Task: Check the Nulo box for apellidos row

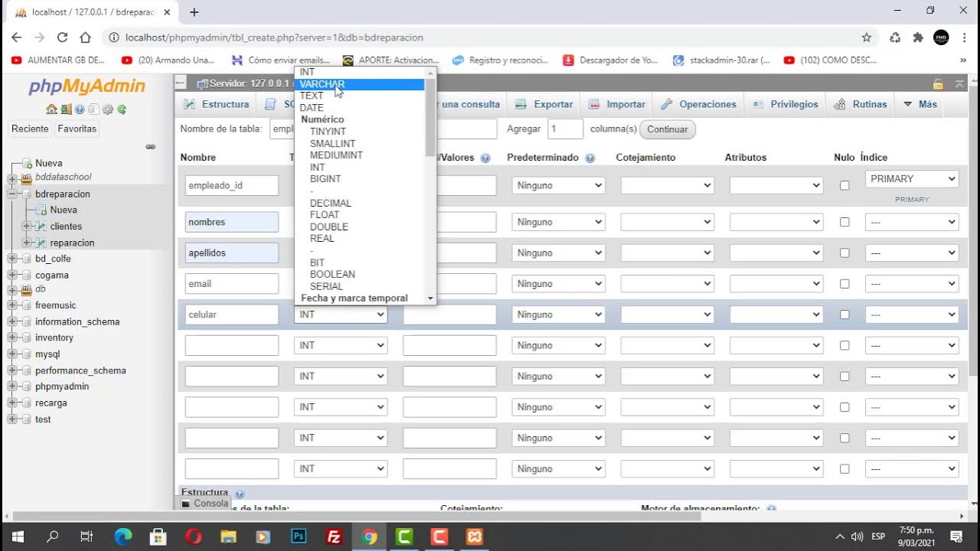Action: (x=844, y=253)
